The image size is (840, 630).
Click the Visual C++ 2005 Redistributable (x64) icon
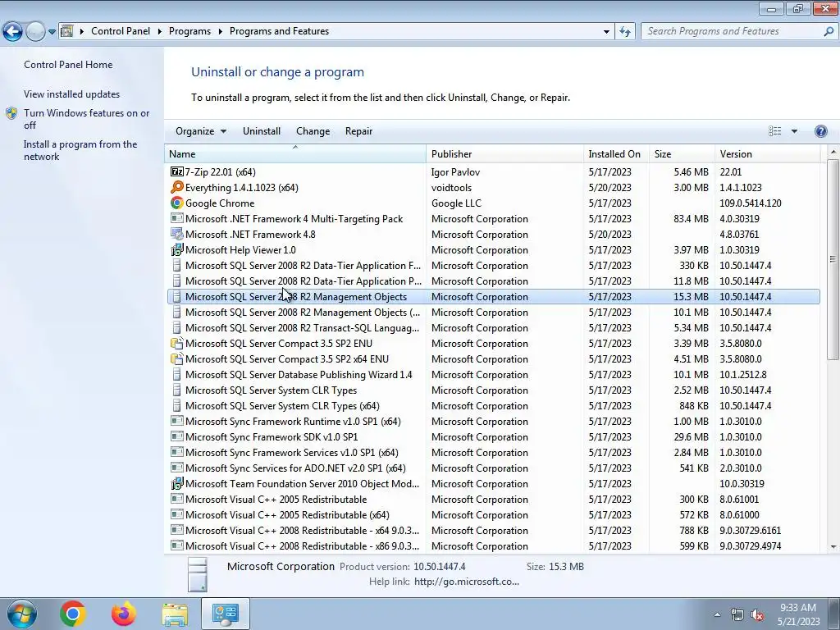pos(177,515)
